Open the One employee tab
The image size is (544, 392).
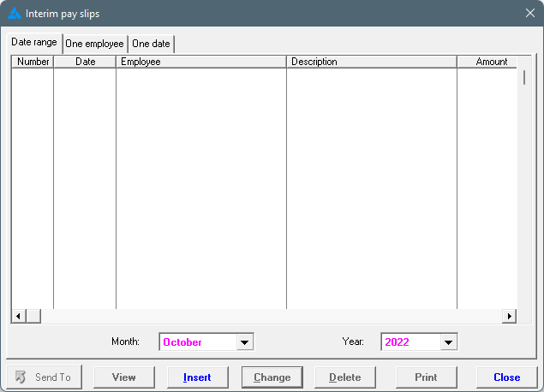(94, 44)
